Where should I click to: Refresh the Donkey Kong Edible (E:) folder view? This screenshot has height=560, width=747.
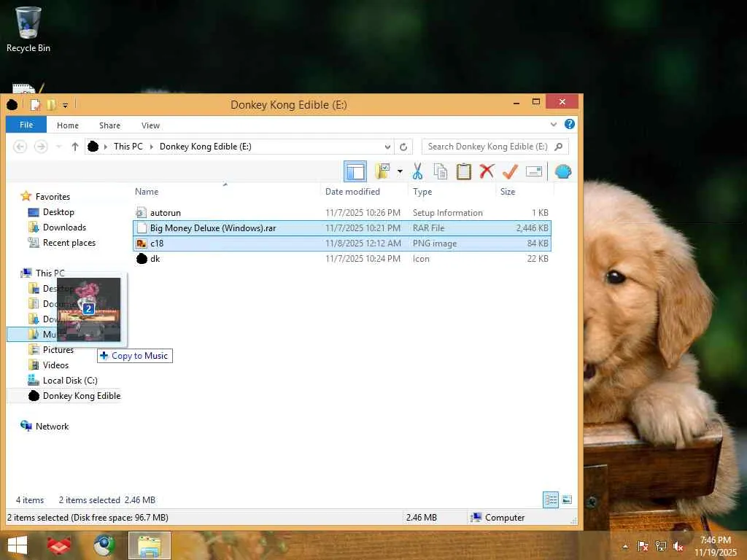point(403,147)
